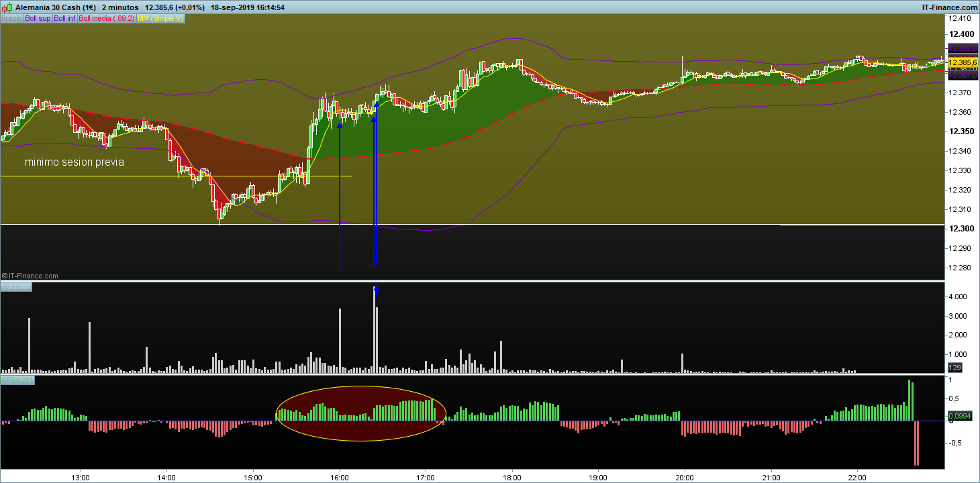Toggle the Precio legend label

11,19
